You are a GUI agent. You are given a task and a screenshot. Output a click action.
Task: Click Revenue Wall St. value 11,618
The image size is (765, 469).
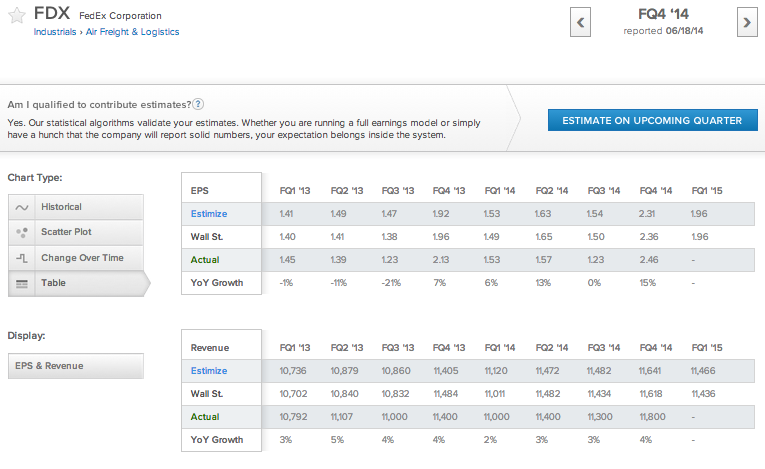click(651, 394)
